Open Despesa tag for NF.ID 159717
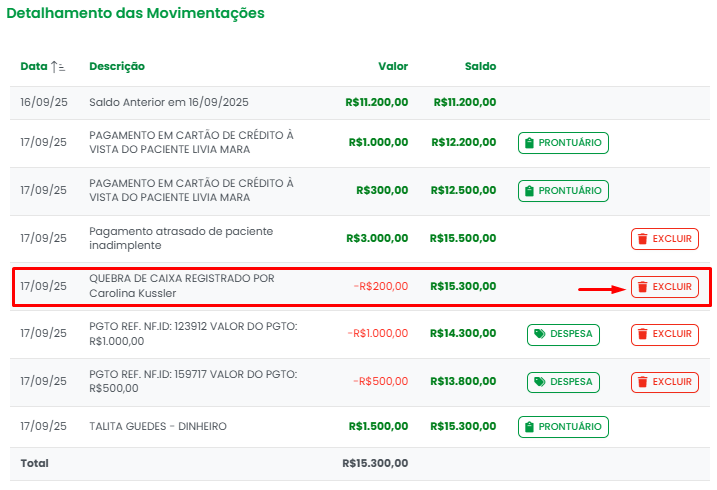This screenshot has width=717, height=490. click(x=563, y=382)
